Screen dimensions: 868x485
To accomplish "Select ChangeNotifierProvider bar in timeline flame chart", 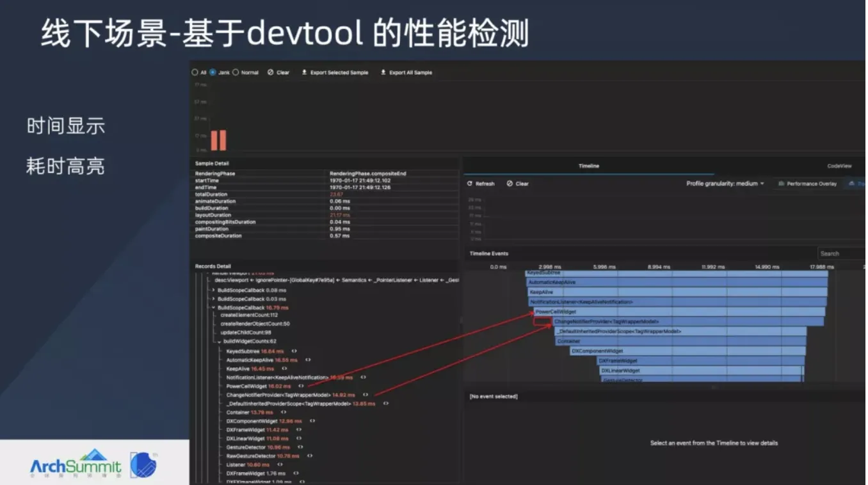I will click(x=688, y=321).
